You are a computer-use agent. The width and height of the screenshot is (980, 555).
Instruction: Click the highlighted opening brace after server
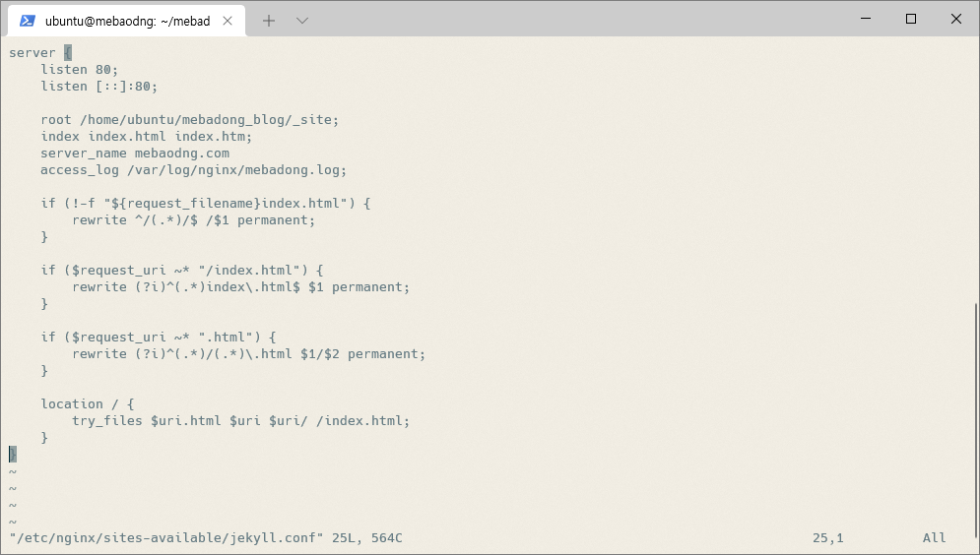pos(68,53)
